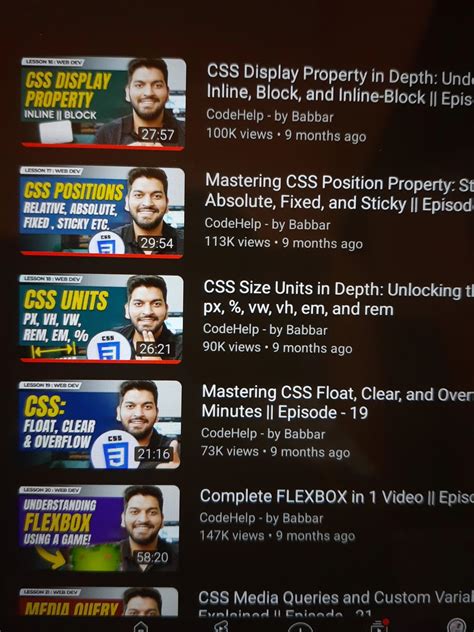This screenshot has width=474, height=632.
Task: Click the CSS logo badge on CSS Positions thumbnail
Action: point(107,242)
